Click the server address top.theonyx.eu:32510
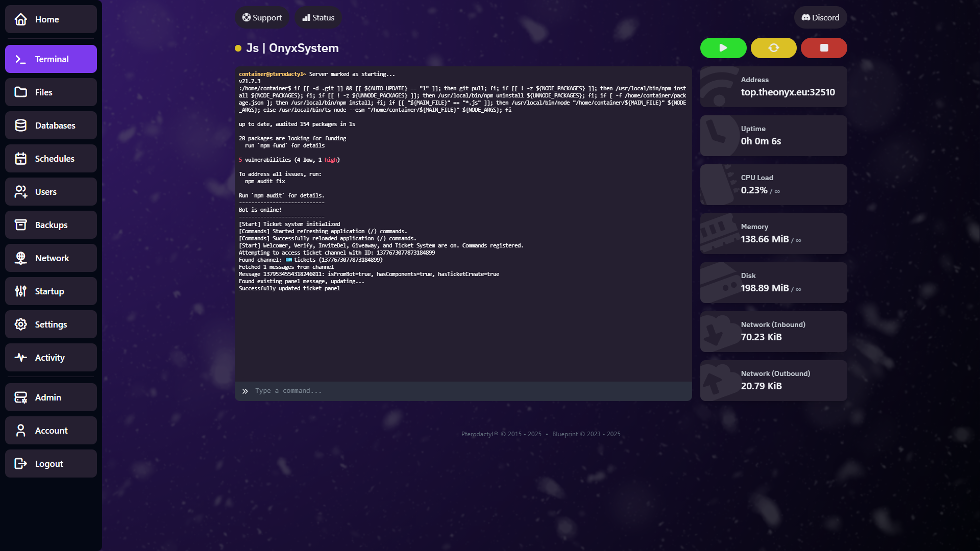 (788, 92)
